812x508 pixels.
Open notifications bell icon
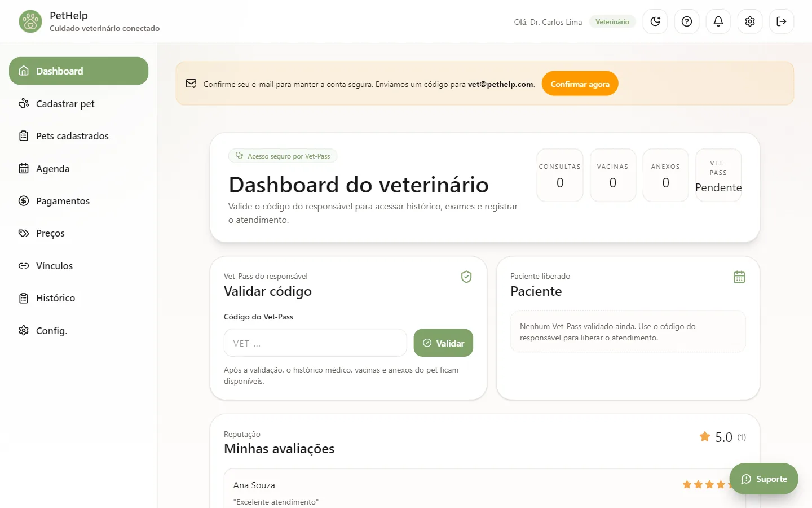pyautogui.click(x=718, y=21)
